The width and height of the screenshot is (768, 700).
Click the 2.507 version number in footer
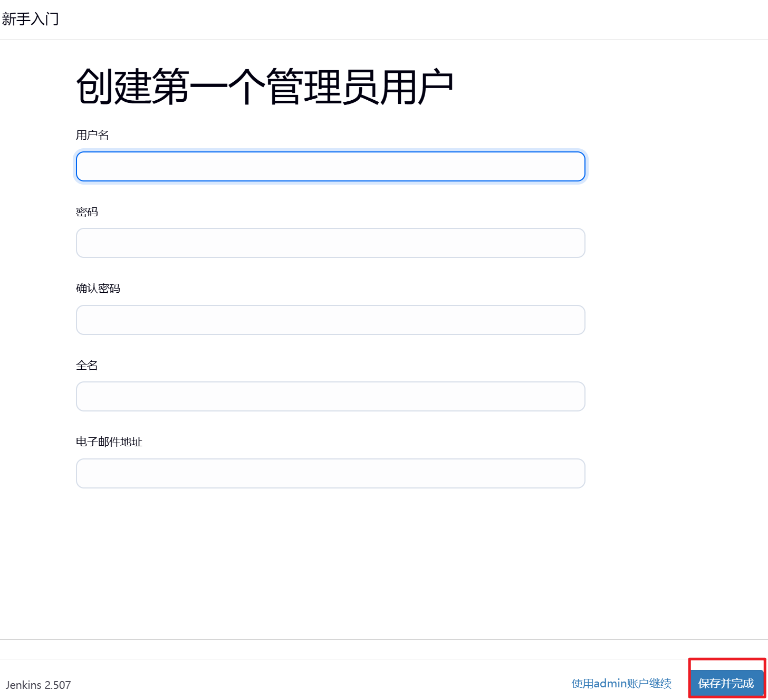click(57, 685)
